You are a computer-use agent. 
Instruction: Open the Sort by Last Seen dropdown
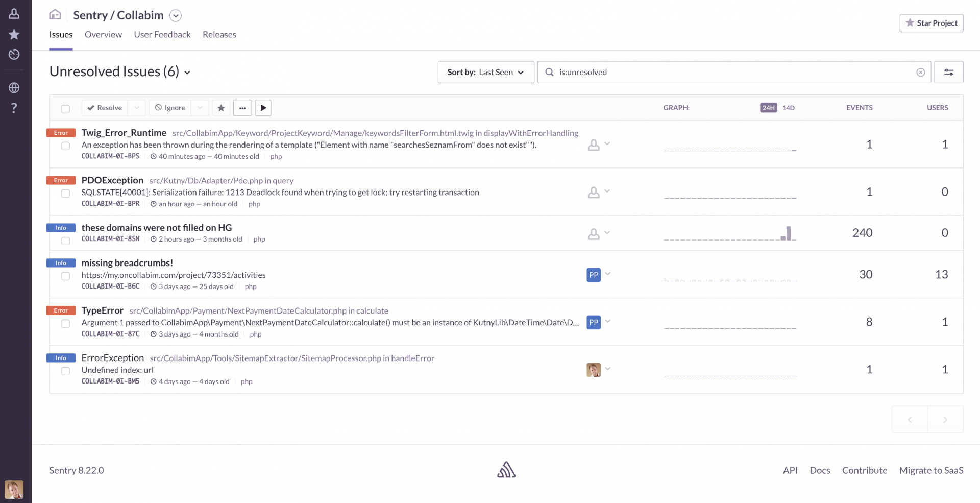[x=486, y=72]
